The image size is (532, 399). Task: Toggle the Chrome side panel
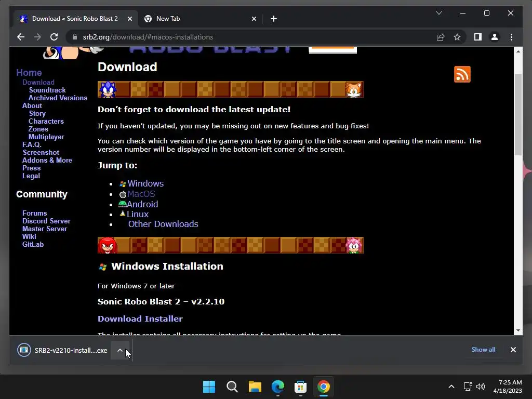click(x=478, y=37)
